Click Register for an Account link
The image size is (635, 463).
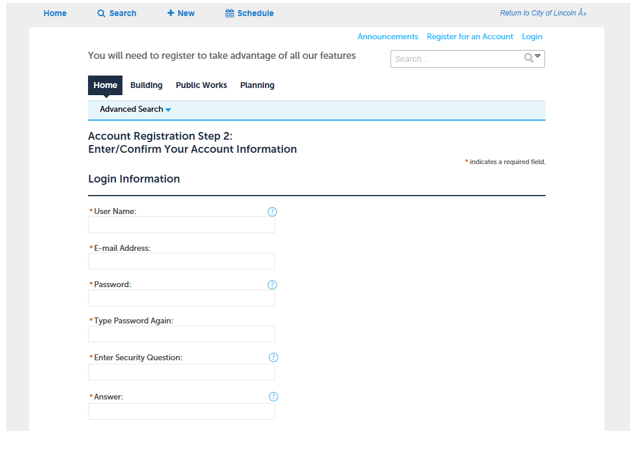pyautogui.click(x=469, y=37)
